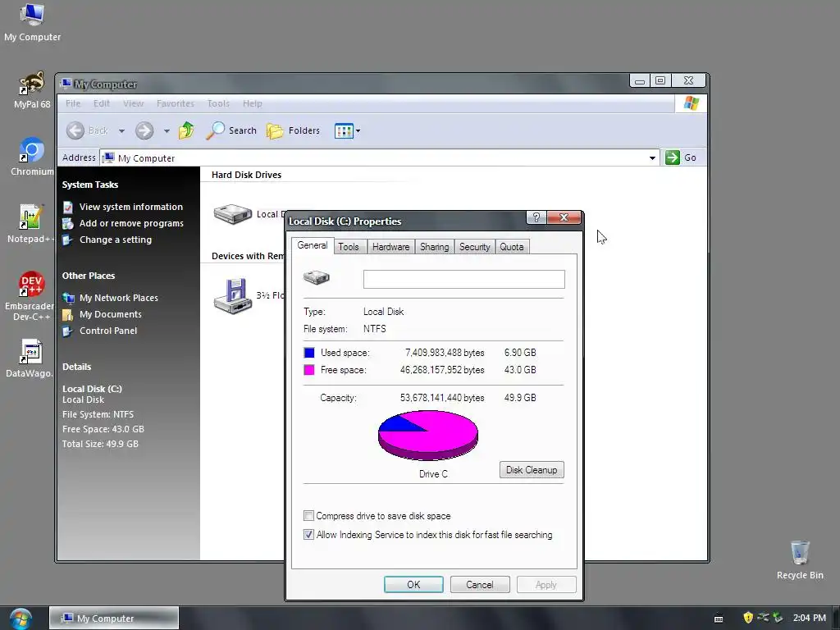The image size is (840, 630).
Task: Click Cancel in Properties dialog
Action: [480, 584]
